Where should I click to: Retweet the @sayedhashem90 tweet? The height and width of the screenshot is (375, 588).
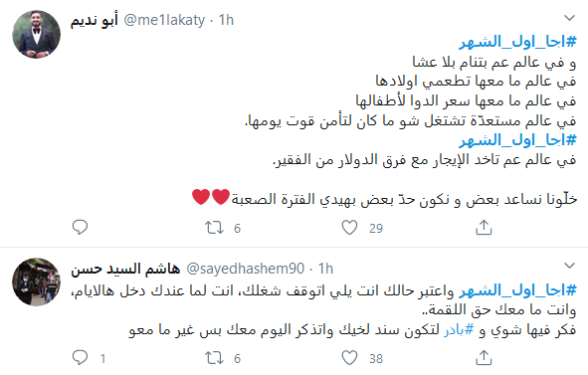coord(214,358)
